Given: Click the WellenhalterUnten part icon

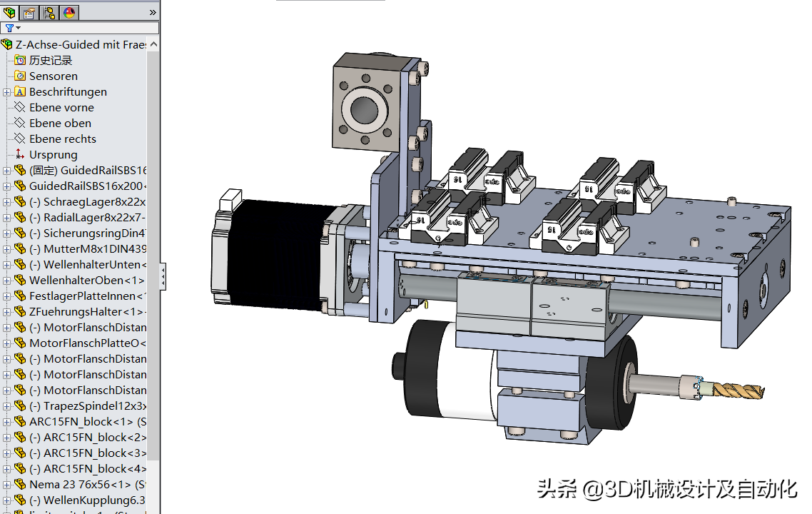Looking at the screenshot, I should [x=20, y=264].
